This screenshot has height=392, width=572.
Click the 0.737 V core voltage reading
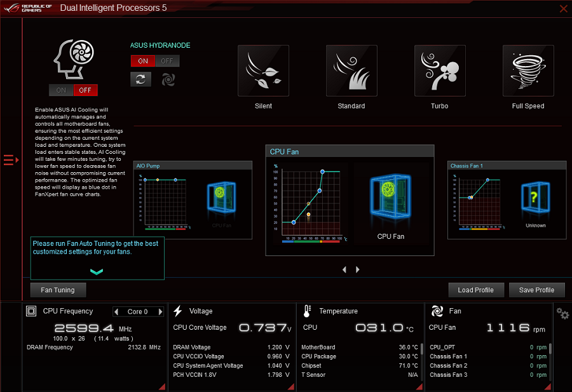pyautogui.click(x=265, y=328)
